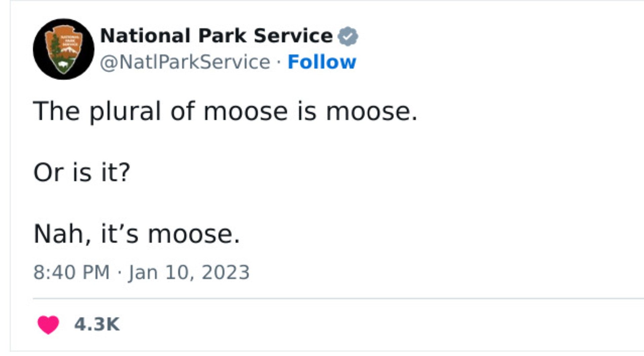Open the National Park Service profile avatar

tap(64, 49)
